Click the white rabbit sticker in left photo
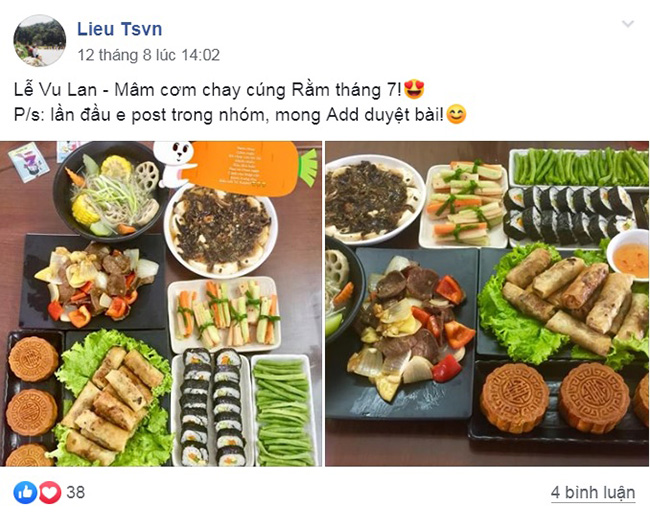The height and width of the screenshot is (528, 650). coord(176,164)
